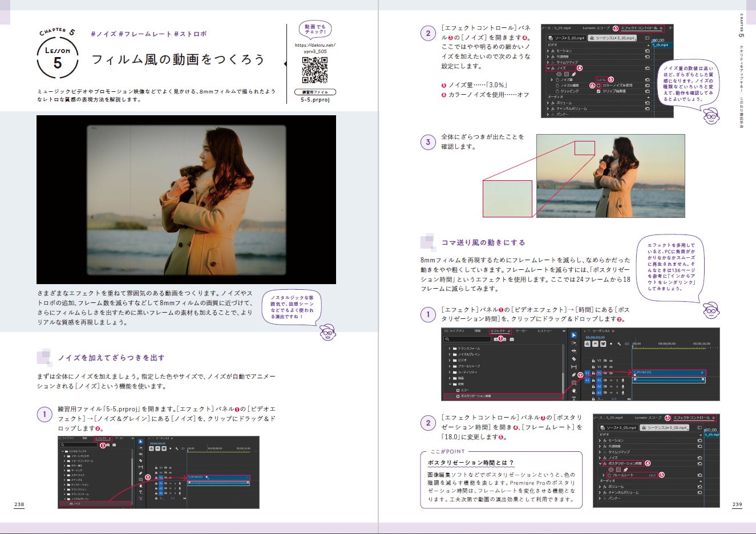
Task: Switch to the マーカー tab
Action: click(521, 331)
